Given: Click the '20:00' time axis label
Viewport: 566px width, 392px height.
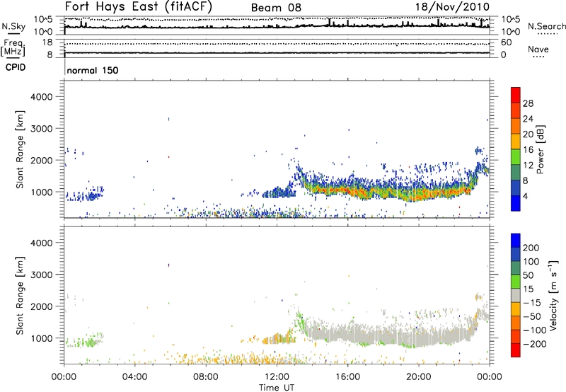Looking at the screenshot, I should 418,377.
